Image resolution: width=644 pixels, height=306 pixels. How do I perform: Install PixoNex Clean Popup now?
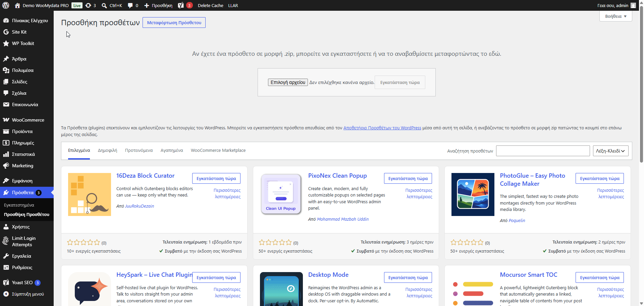click(x=408, y=178)
